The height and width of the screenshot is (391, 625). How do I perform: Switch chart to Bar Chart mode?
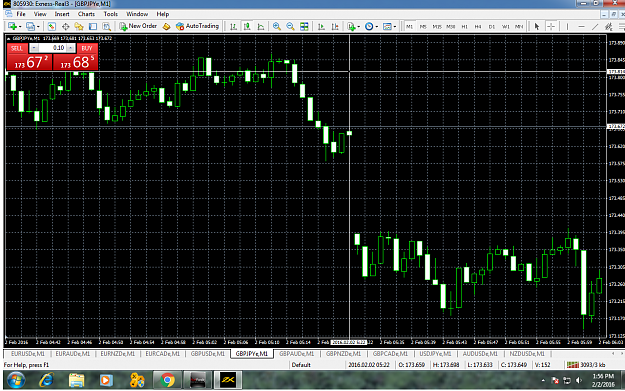[233, 26]
